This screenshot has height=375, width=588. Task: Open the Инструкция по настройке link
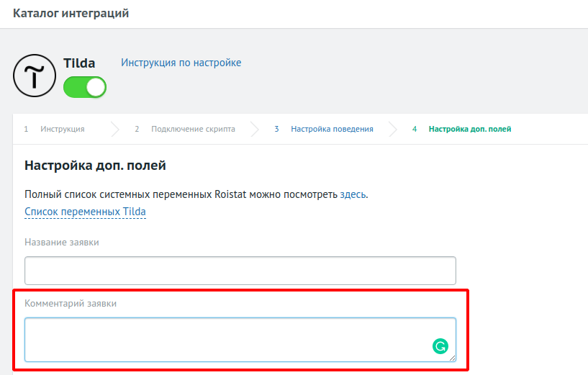coord(181,63)
